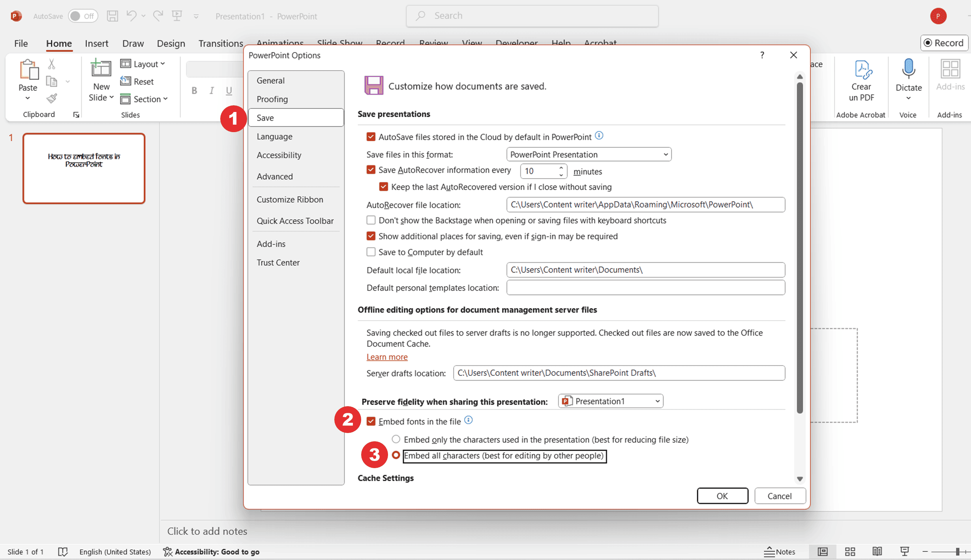Viewport: 971px width, 560px height.
Task: Click the Learn more link
Action: [x=387, y=357]
